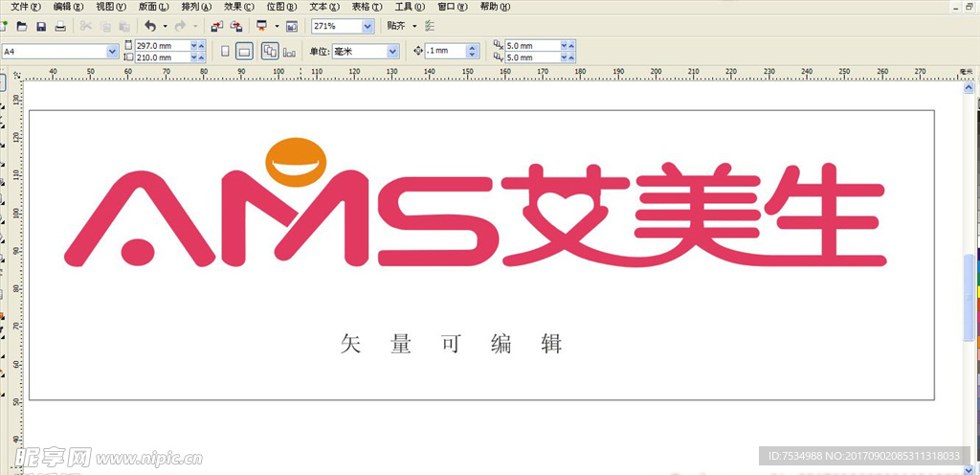The width and height of the screenshot is (980, 475).
Task: Click the Open file icon
Action: click(x=21, y=26)
